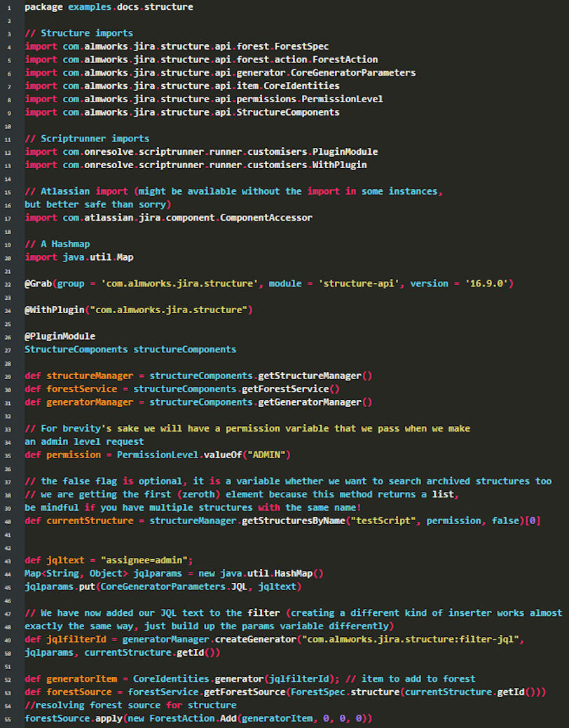The height and width of the screenshot is (728, 569).
Task: Click the "For brevity's sake" comment line
Action: (x=247, y=428)
